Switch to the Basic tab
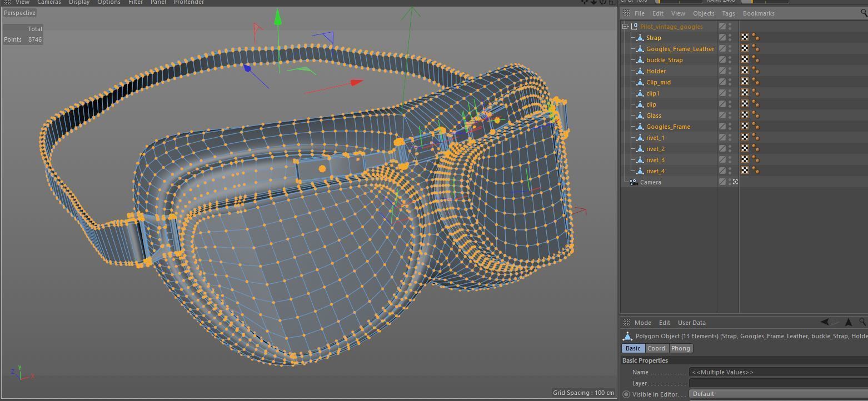868x401 pixels. pos(633,349)
